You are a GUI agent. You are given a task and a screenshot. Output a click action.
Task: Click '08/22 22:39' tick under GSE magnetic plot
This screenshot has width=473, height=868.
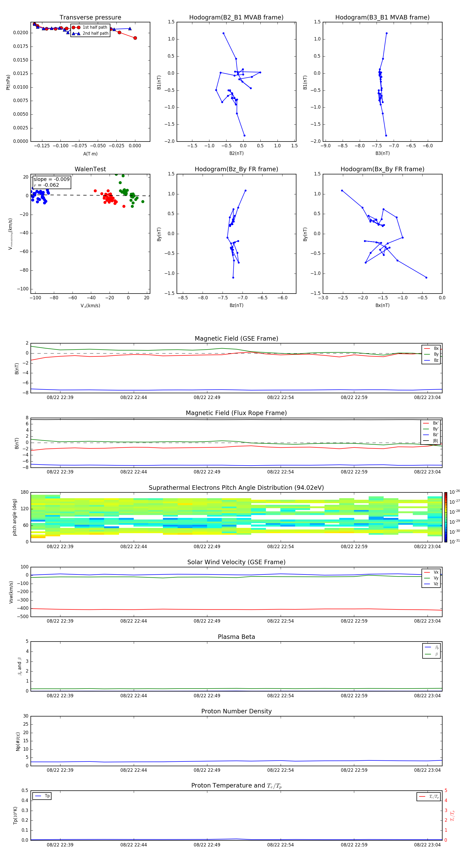[x=60, y=398]
